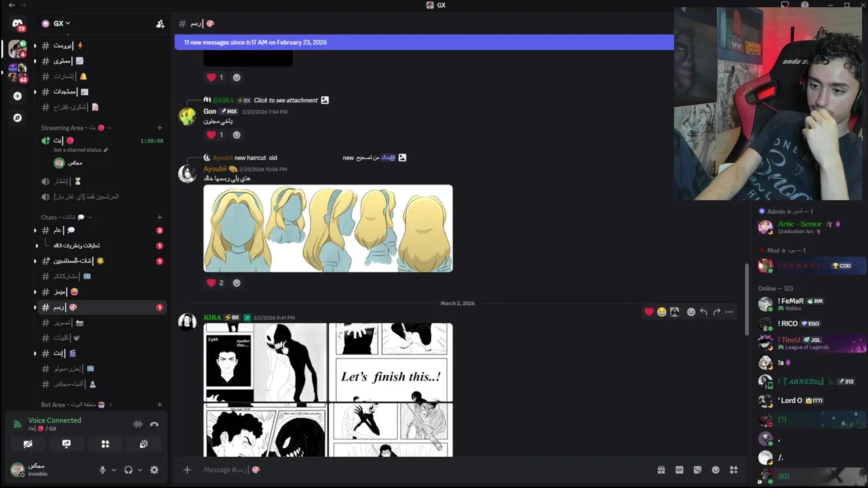
Task: Attach a file with the plus icon
Action: [187, 470]
